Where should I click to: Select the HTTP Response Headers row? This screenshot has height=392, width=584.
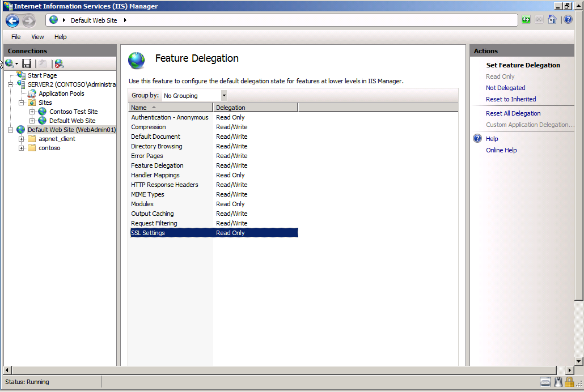(x=214, y=185)
